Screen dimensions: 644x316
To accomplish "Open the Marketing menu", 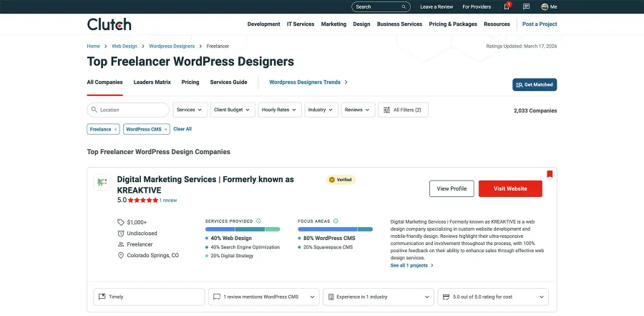I will pos(333,24).
